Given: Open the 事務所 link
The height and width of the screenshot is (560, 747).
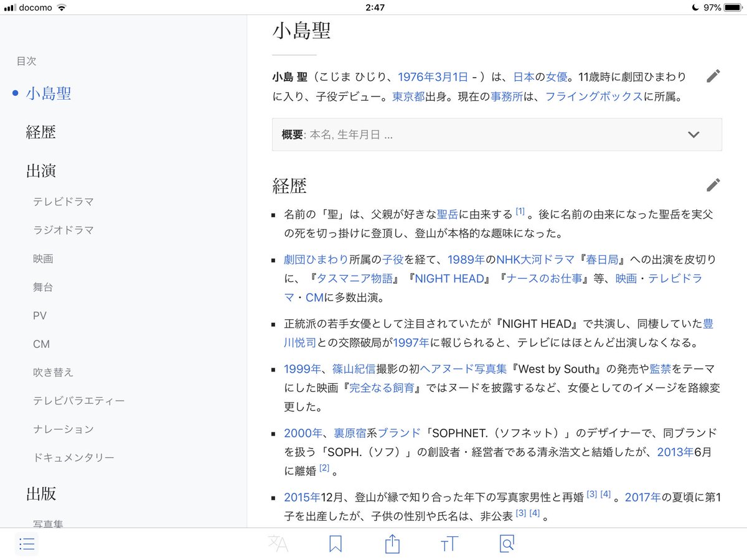Looking at the screenshot, I should click(x=506, y=96).
